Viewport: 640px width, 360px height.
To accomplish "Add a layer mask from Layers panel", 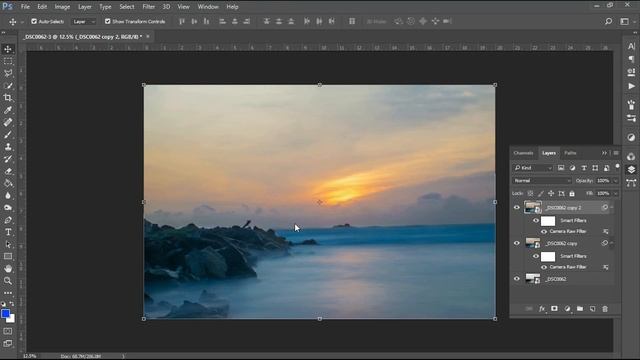I will coord(554,309).
